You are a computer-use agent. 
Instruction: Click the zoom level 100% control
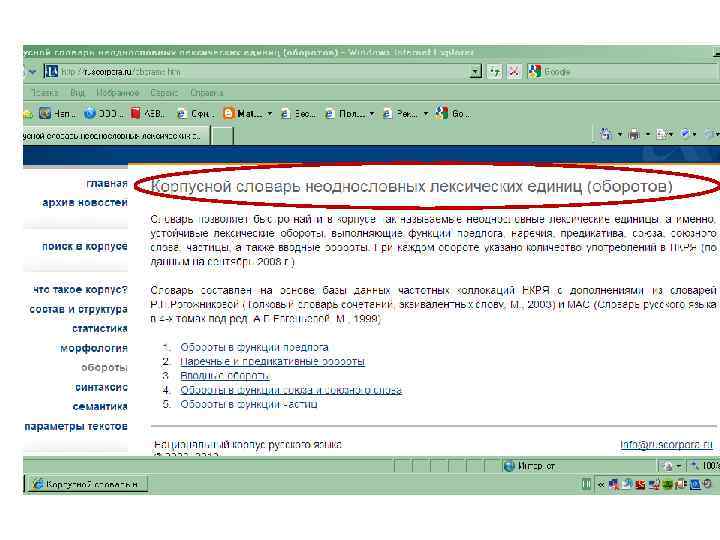[706, 466]
